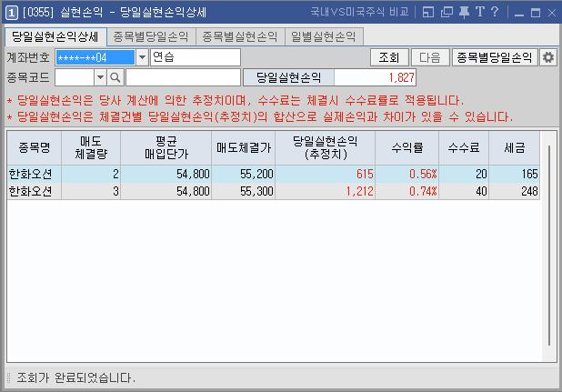Image resolution: width=562 pixels, height=392 pixels.
Task: Switch to the 당일실현손익상세 tab
Action: point(55,36)
